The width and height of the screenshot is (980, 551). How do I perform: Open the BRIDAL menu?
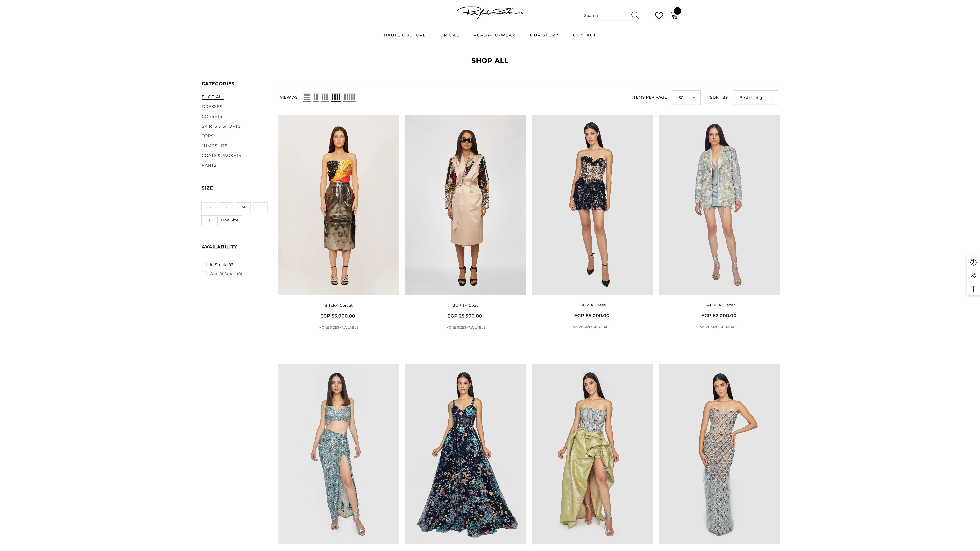tap(449, 35)
